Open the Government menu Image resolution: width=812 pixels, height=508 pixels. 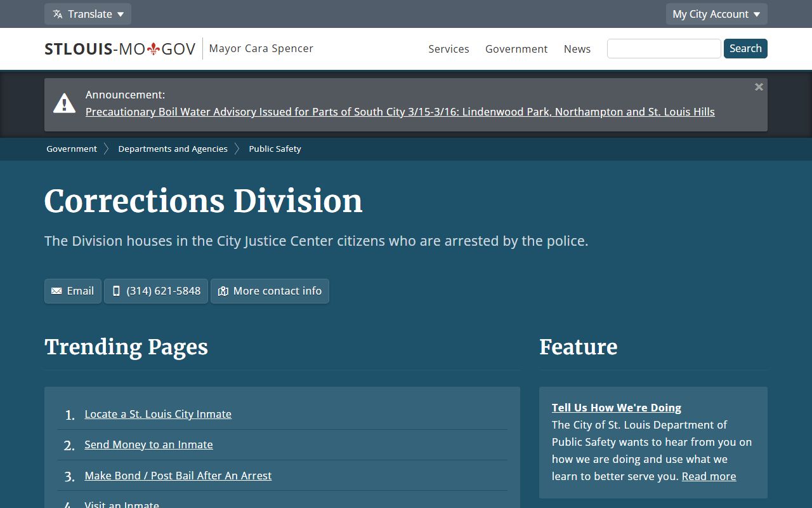(x=516, y=49)
